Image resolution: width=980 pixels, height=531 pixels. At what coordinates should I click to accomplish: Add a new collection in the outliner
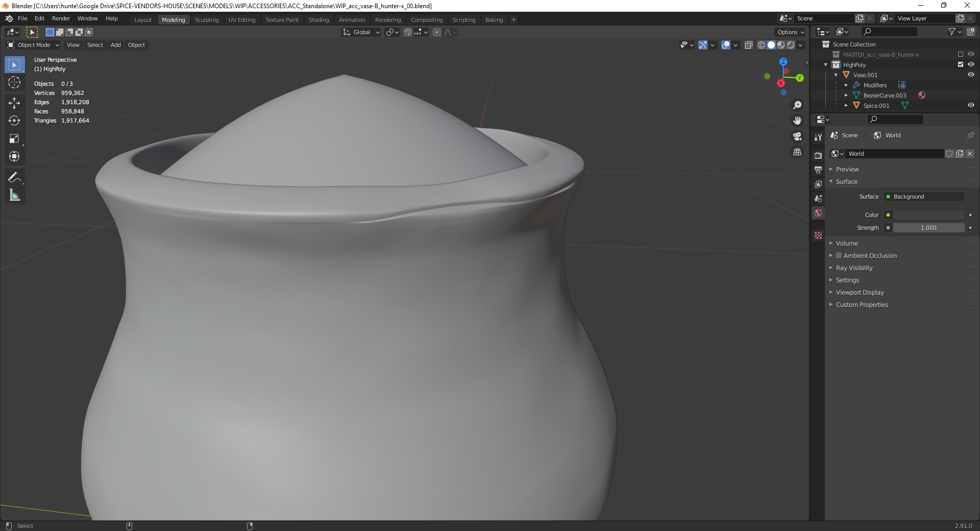point(971,32)
